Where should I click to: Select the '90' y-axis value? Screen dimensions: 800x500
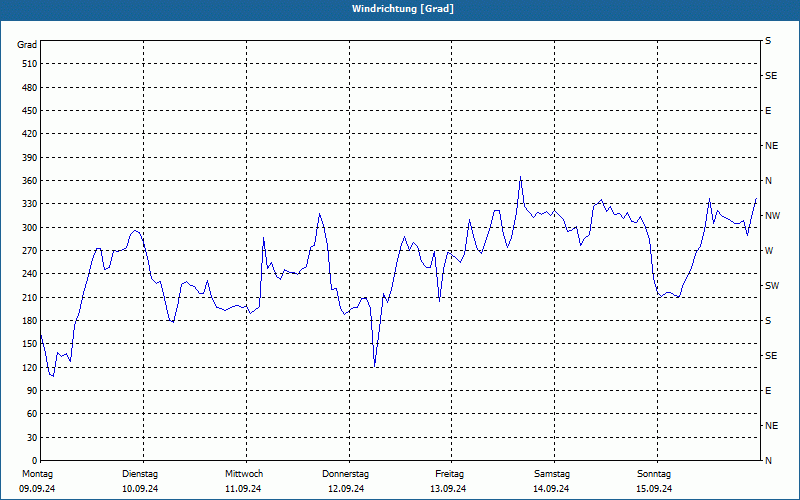32,390
